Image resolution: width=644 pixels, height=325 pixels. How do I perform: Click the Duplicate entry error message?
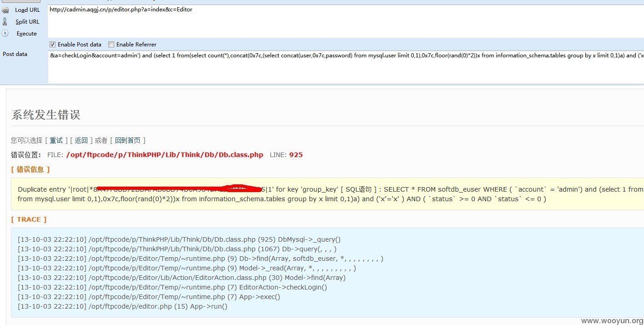coord(331,194)
